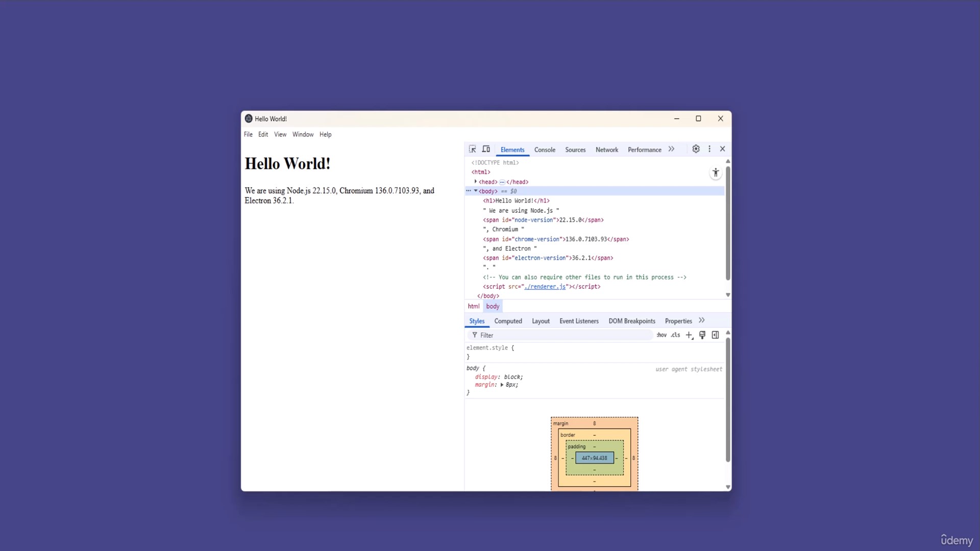Screen dimensions: 980x551
Task: Click the filter funnel icon in Styles
Action: 475,335
